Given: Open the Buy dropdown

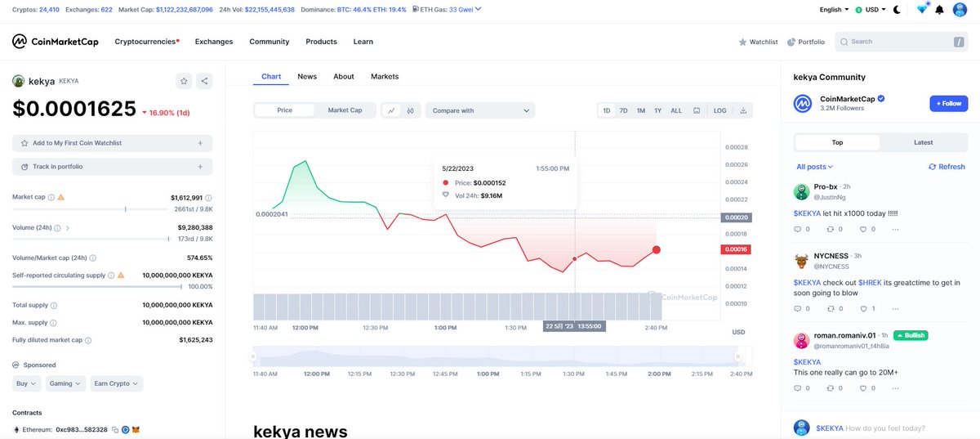Looking at the screenshot, I should pos(28,383).
